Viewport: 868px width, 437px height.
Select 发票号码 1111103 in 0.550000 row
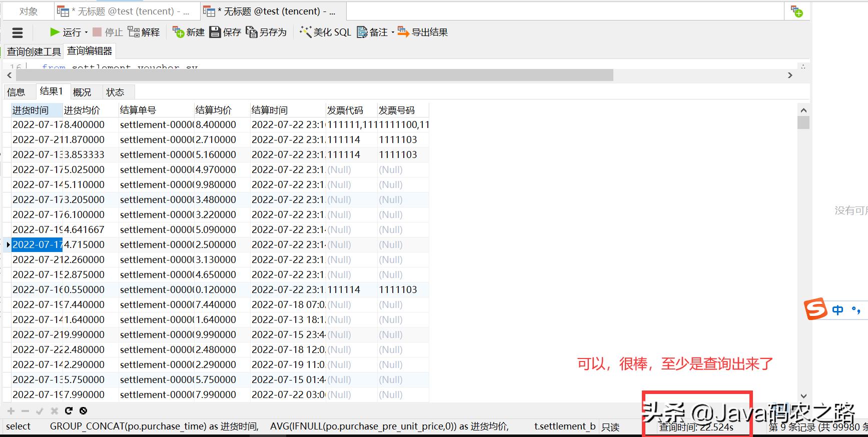coord(403,289)
